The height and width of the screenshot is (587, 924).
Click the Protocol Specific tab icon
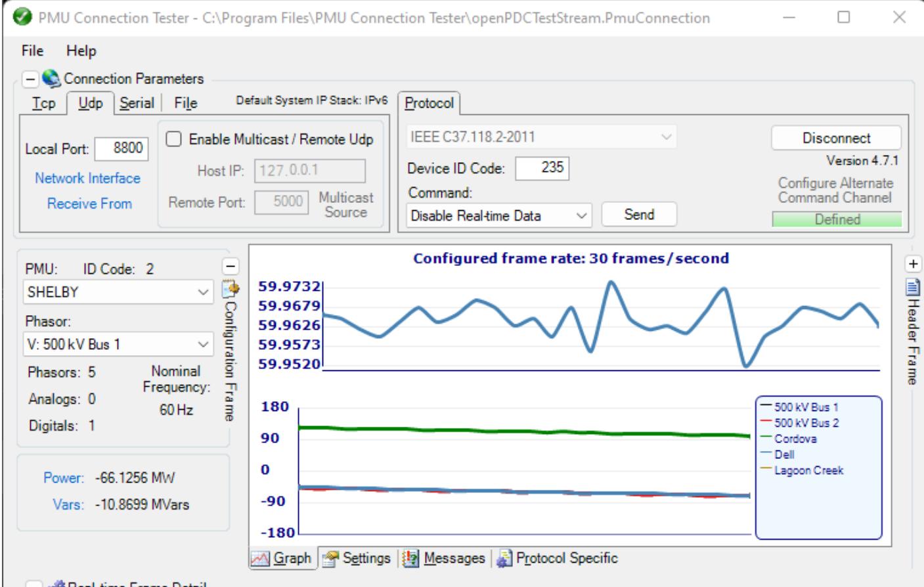504,558
